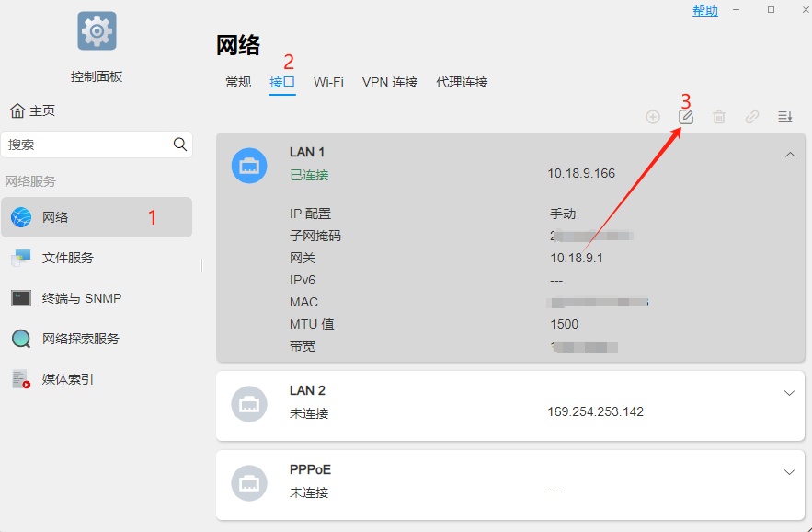Switch to the 接口 tab
The height and width of the screenshot is (532, 812).
point(282,82)
